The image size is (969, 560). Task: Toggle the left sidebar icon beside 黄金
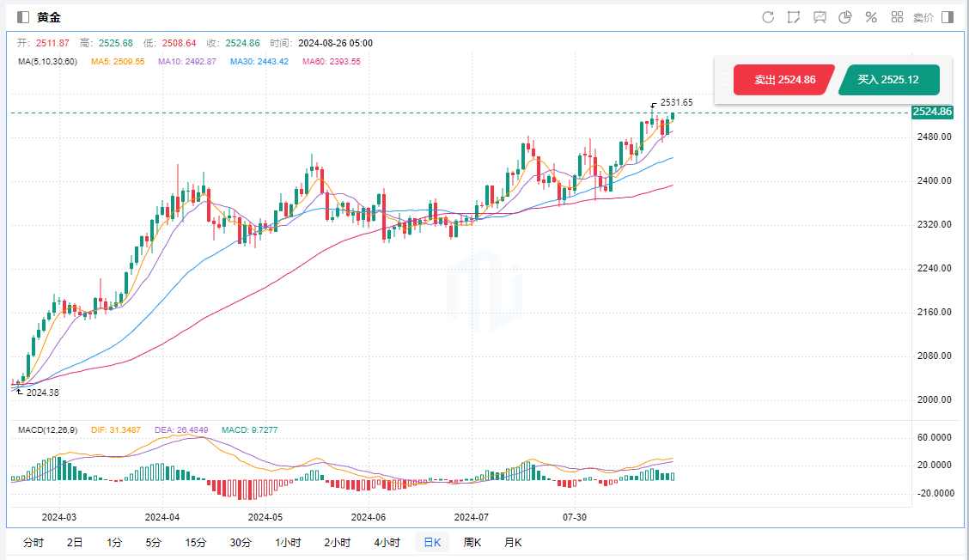point(23,17)
